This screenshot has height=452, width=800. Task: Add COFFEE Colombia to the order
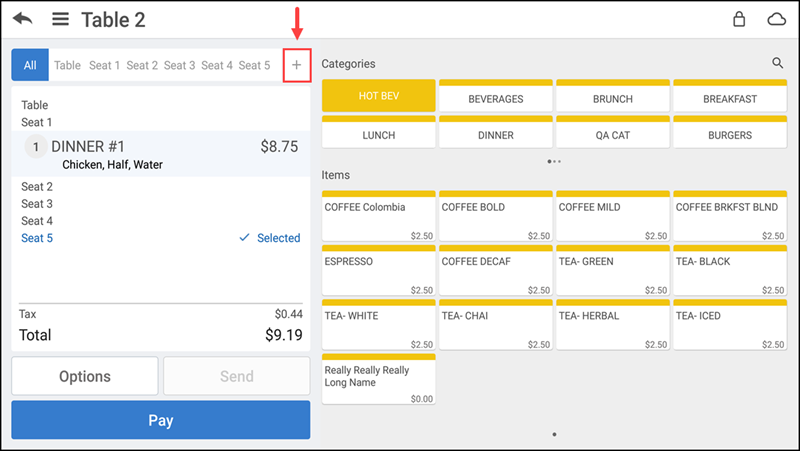(379, 216)
